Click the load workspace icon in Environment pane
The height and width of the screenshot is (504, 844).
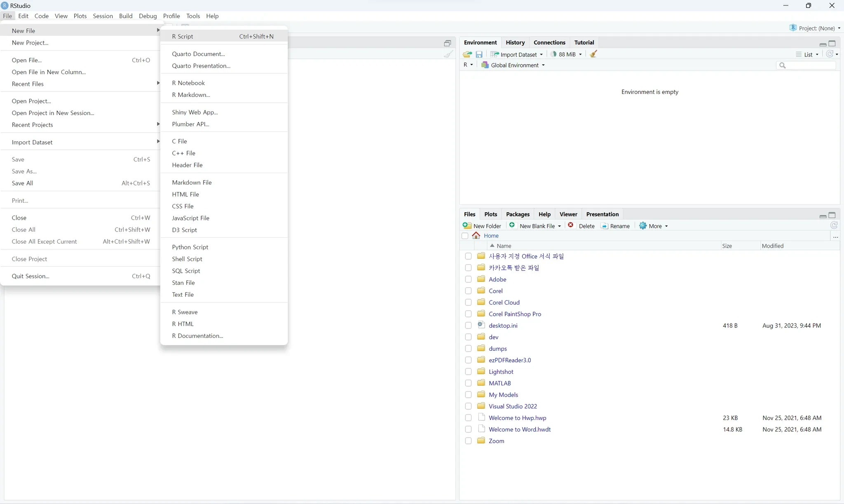tap(467, 54)
